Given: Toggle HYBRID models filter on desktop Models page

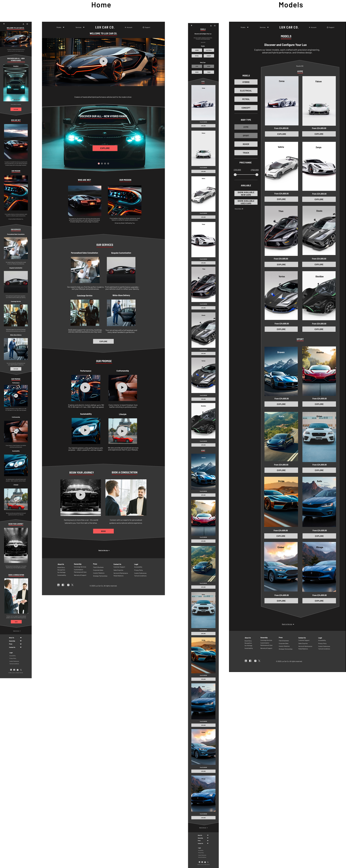Looking at the screenshot, I should pyautogui.click(x=246, y=82).
